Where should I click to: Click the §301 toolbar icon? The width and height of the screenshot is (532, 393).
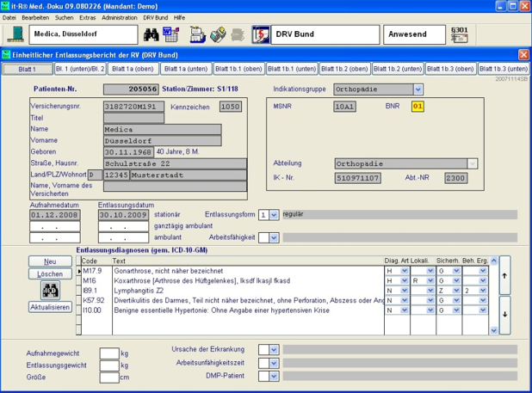(459, 34)
